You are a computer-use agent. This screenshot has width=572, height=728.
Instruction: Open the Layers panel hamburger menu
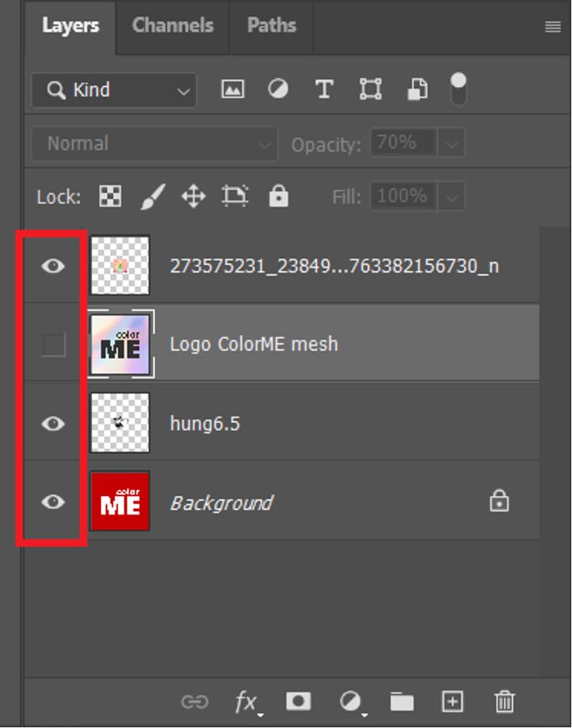pos(553,27)
